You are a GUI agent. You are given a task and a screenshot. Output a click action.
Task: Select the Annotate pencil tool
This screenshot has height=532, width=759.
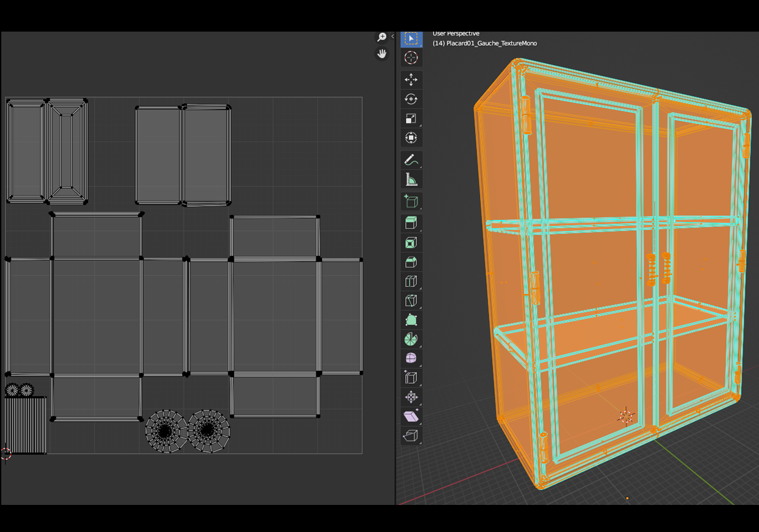coord(411,160)
